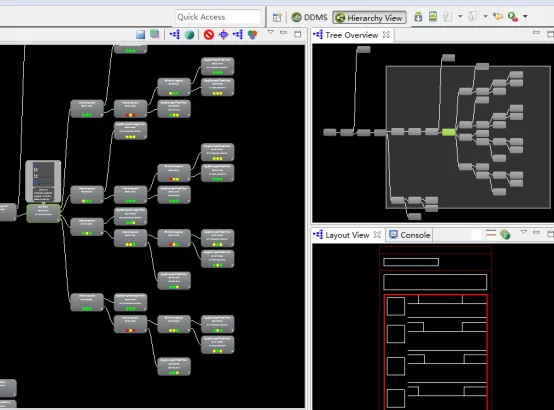The image size is (554, 410).
Task: Click the globe icon in tree toolbar
Action: [189, 35]
